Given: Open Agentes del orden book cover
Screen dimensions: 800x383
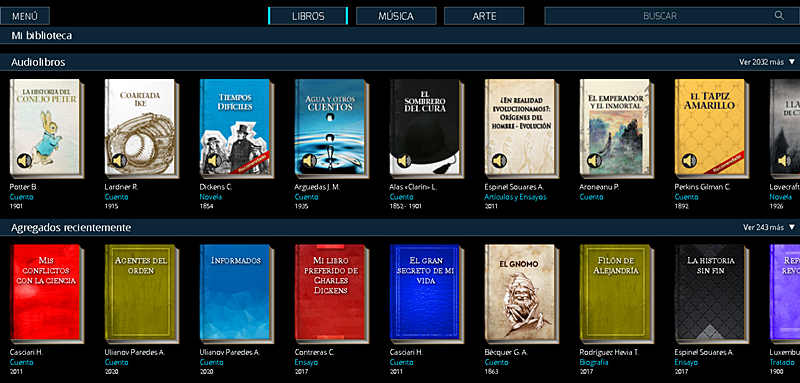Looking at the screenshot, I should (141, 293).
